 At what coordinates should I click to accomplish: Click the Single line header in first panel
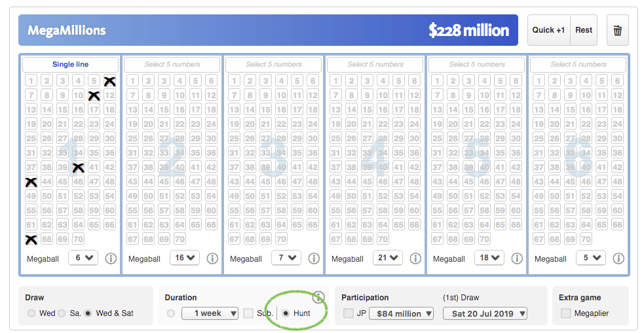[70, 65]
